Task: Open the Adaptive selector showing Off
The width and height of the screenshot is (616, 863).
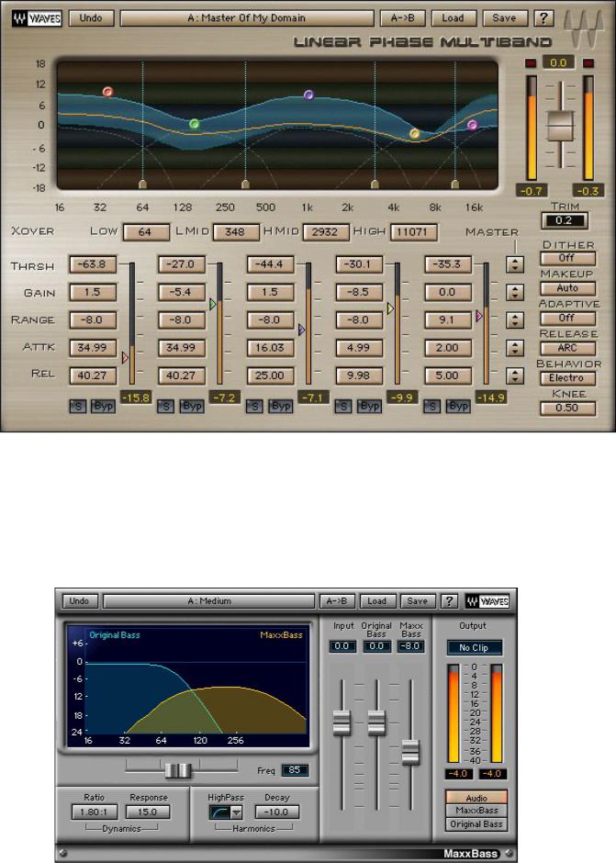Action: pos(567,319)
